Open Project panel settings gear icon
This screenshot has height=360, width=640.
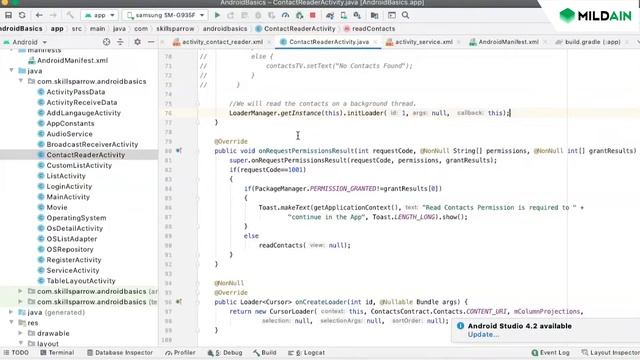tap(138, 42)
